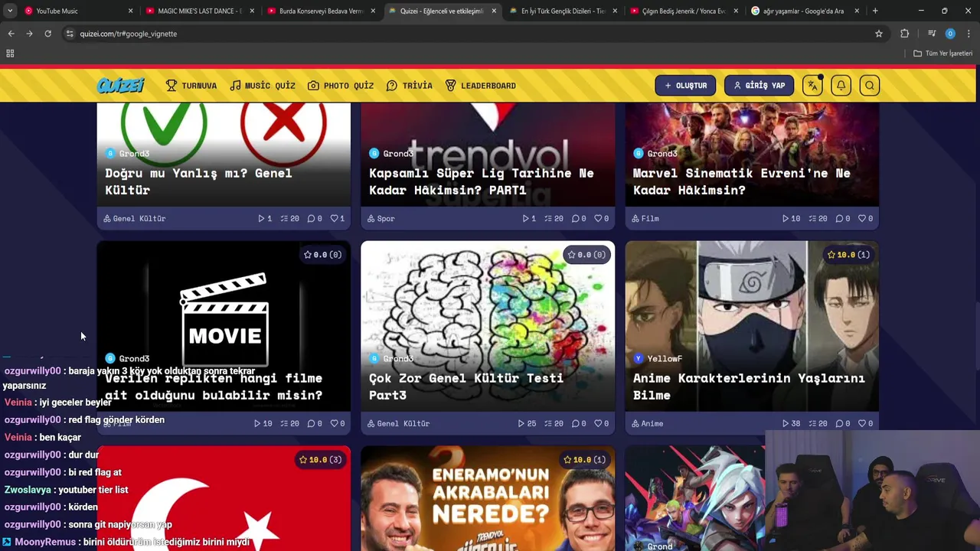This screenshot has height=551, width=980.
Task: Click Genel Kültür category tag on first card
Action: coord(135,219)
